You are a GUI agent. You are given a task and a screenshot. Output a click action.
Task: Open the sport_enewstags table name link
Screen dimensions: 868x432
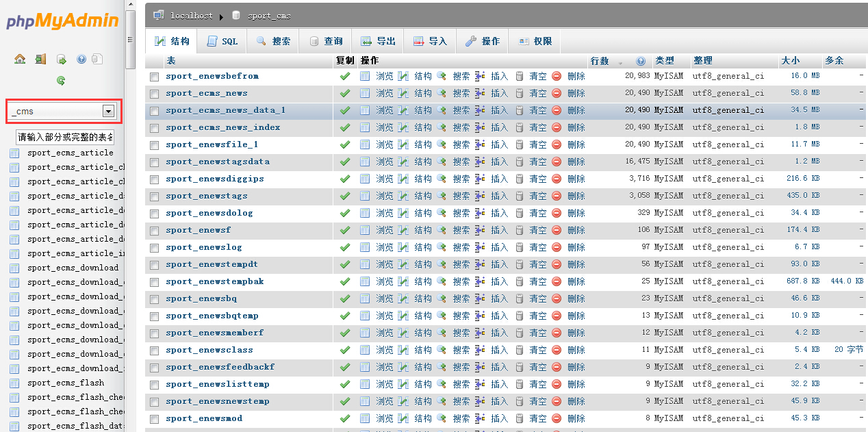click(x=207, y=196)
